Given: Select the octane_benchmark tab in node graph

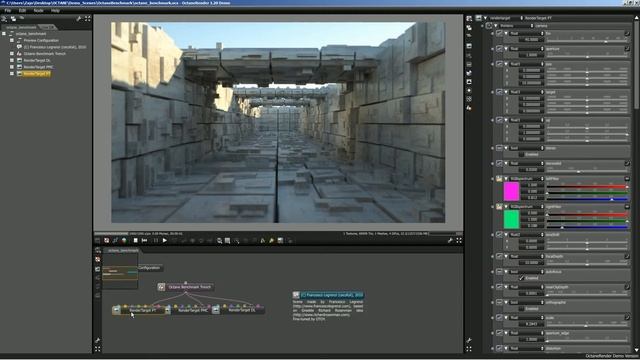Looking at the screenshot, I should pos(122,250).
